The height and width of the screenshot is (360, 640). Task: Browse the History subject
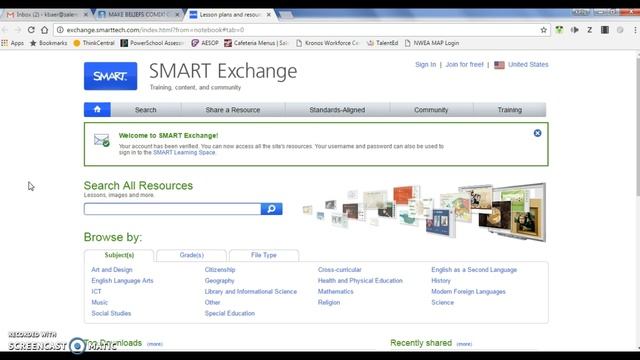coord(441,281)
